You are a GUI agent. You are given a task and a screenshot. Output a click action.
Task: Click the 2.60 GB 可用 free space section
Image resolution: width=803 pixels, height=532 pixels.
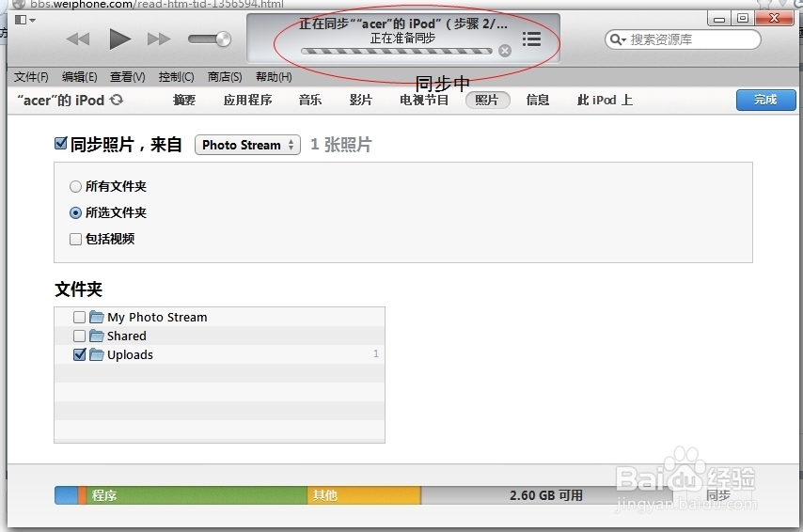coord(546,495)
